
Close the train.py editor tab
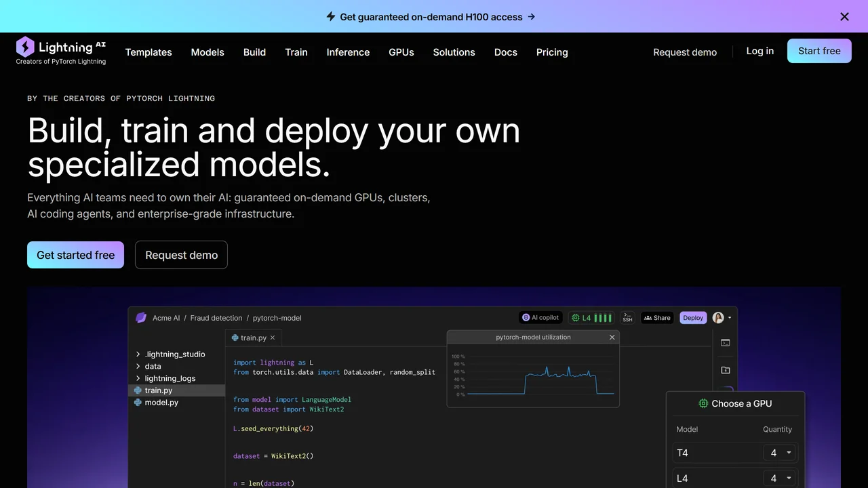pos(273,338)
